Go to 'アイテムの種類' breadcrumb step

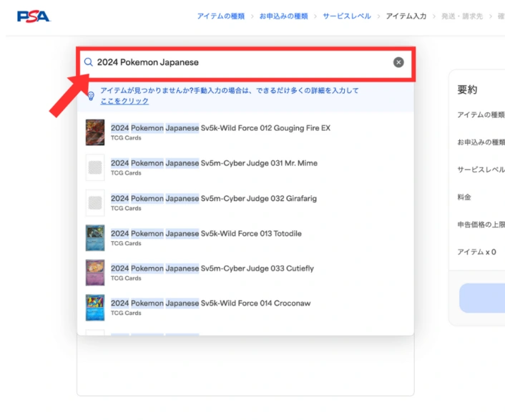coord(221,16)
